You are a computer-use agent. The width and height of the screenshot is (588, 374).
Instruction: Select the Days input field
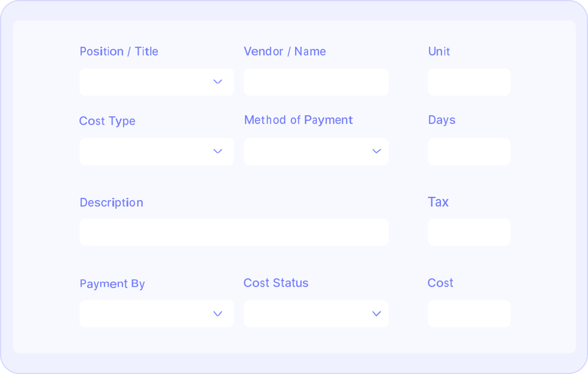[469, 152]
